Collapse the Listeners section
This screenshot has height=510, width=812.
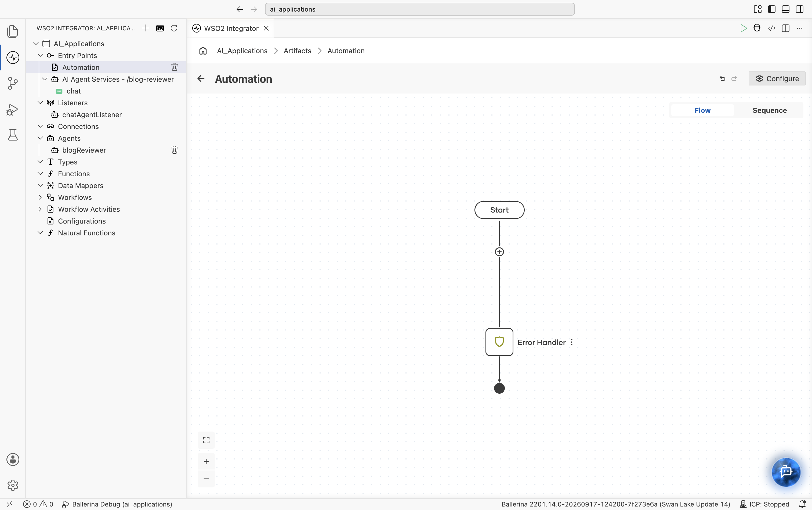point(40,103)
